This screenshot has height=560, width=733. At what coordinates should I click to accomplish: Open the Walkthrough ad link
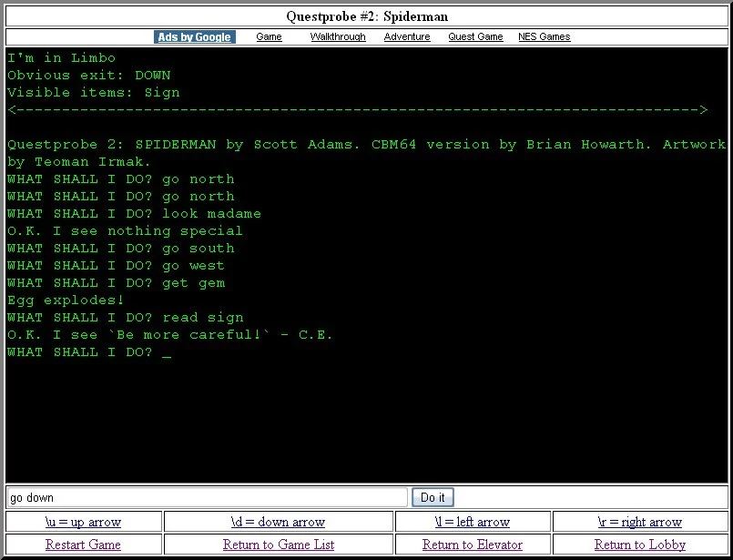338,37
